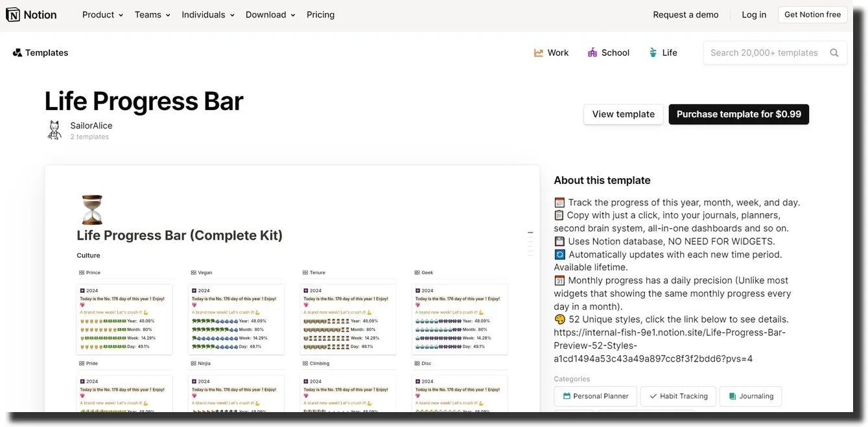Click the View template button
Screen dimensions: 868x427
click(623, 114)
